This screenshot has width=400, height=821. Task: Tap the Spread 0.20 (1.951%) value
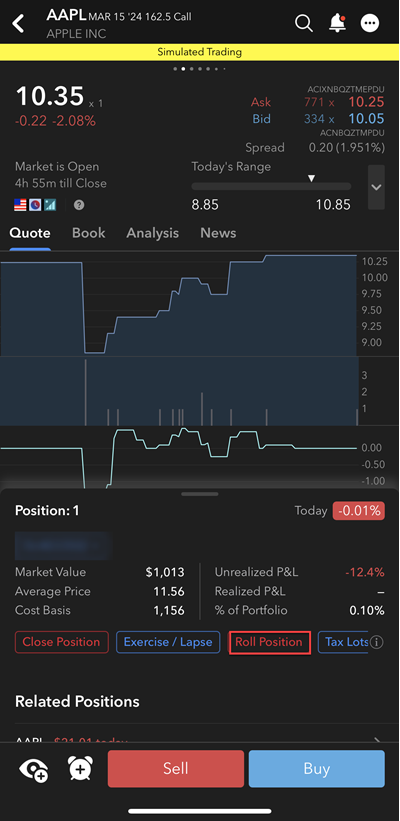coord(347,148)
